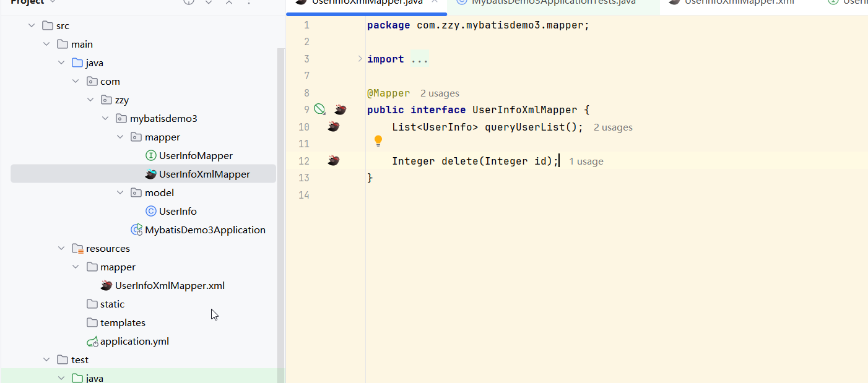The image size is (868, 383).
Task: Click the com package icon
Action: [92, 81]
